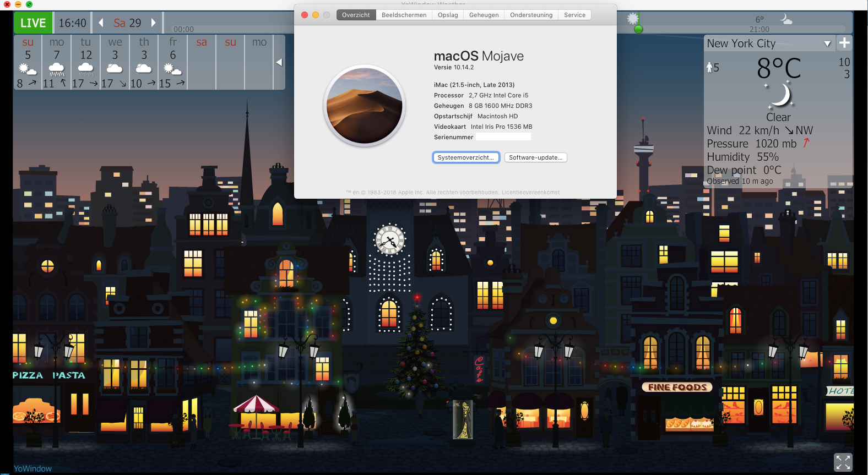Click the sun icon on the timeline
Viewport: 868px width, 475px height.
coord(633,18)
